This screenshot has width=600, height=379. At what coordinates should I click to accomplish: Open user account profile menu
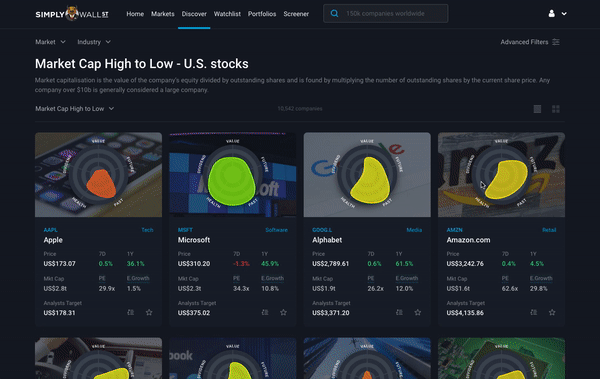[x=557, y=13]
